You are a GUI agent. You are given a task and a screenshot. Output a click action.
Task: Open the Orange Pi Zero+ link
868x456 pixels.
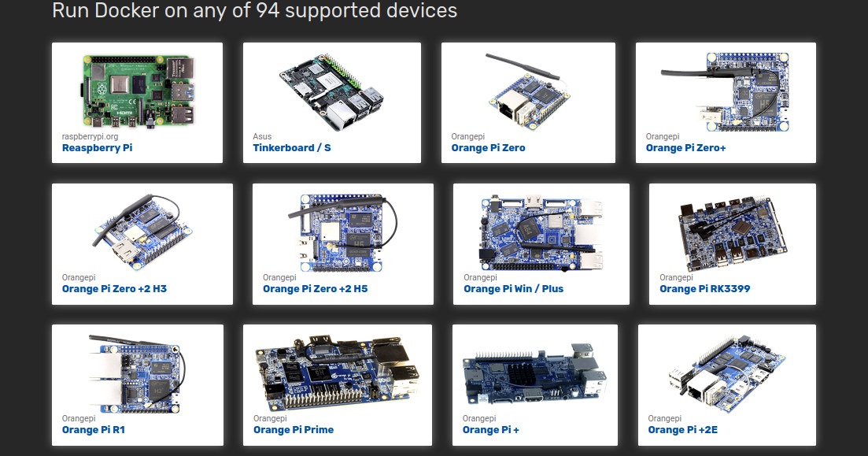(686, 148)
